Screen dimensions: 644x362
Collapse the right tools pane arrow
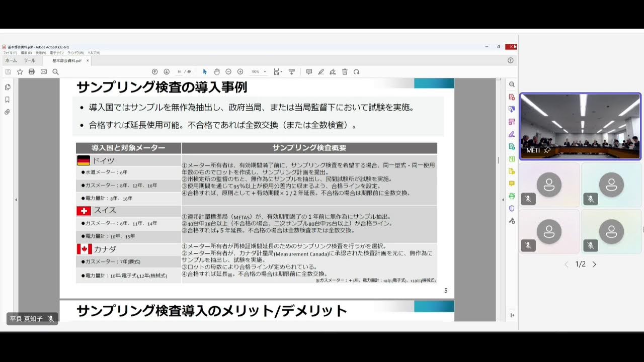[x=503, y=200]
